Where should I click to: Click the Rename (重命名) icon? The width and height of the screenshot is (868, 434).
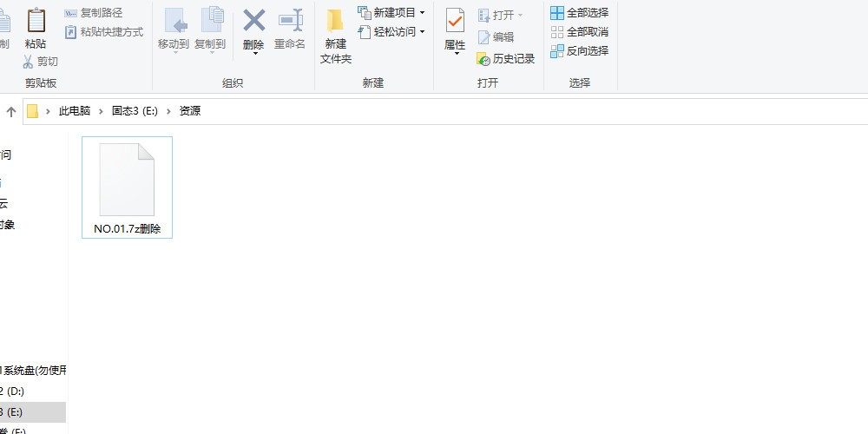click(x=290, y=23)
